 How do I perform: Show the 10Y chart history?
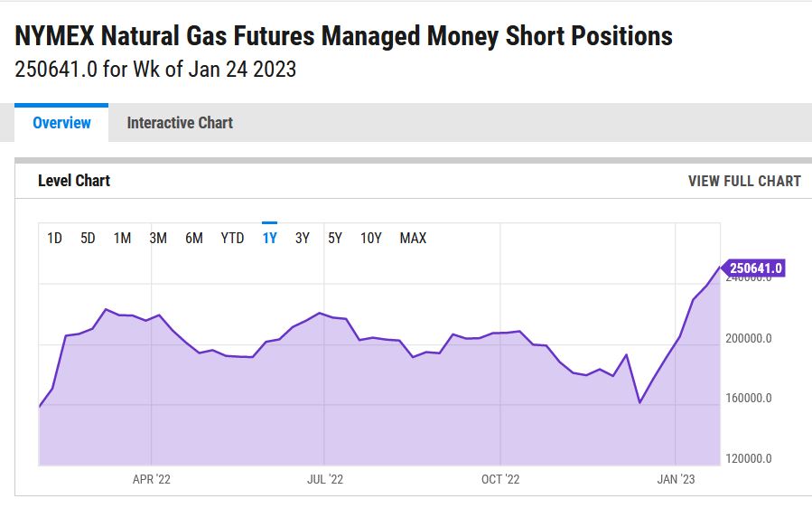371,239
